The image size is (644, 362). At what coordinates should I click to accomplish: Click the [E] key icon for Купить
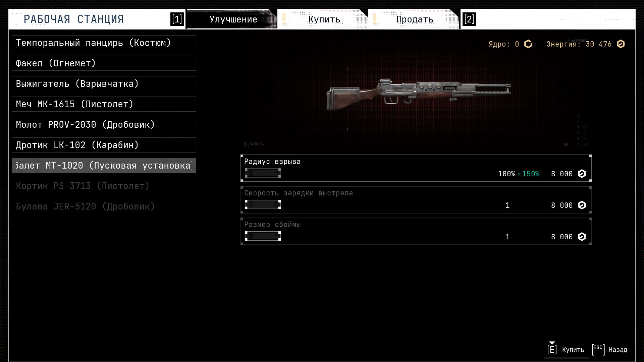(552, 349)
